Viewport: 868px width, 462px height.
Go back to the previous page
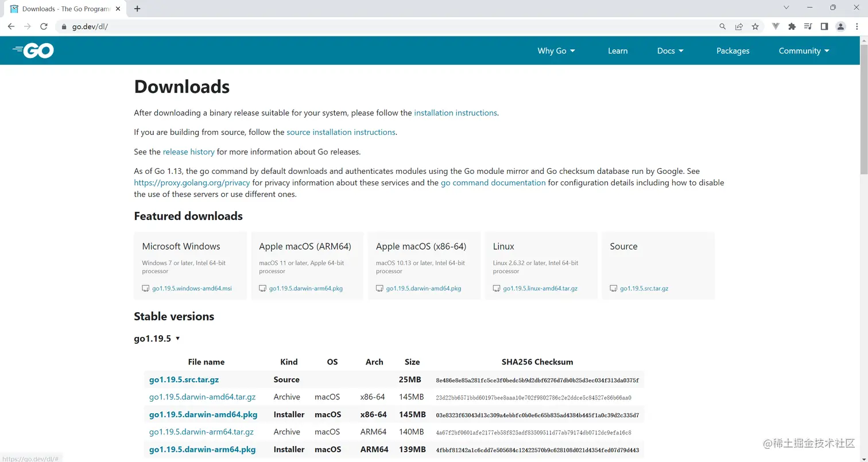point(11,26)
